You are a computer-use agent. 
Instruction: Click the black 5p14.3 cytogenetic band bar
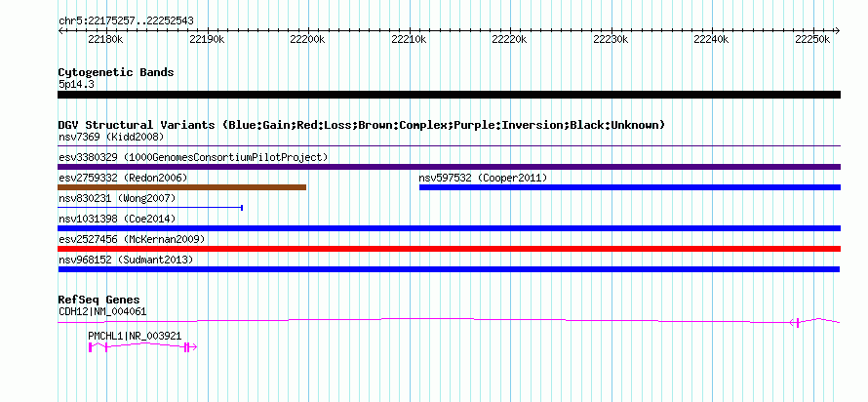(449, 95)
